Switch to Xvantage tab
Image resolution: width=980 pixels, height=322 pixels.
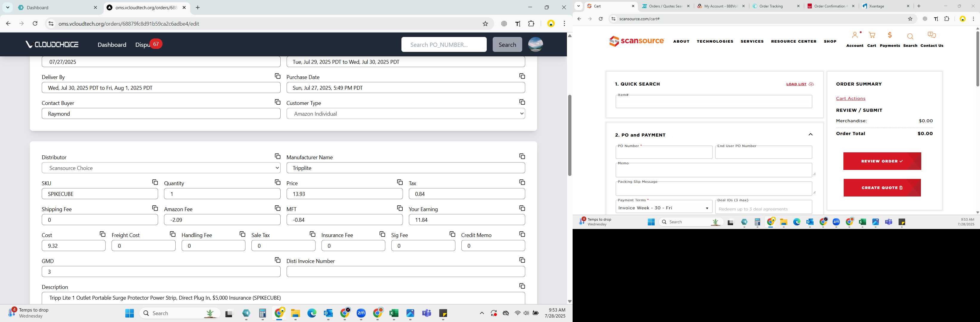pyautogui.click(x=886, y=6)
